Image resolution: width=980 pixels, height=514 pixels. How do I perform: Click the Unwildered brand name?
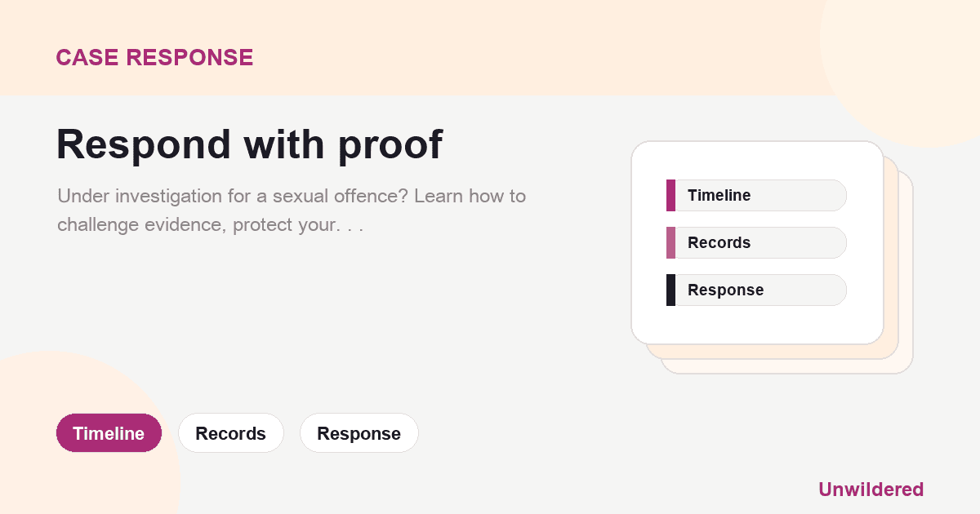[x=871, y=490]
